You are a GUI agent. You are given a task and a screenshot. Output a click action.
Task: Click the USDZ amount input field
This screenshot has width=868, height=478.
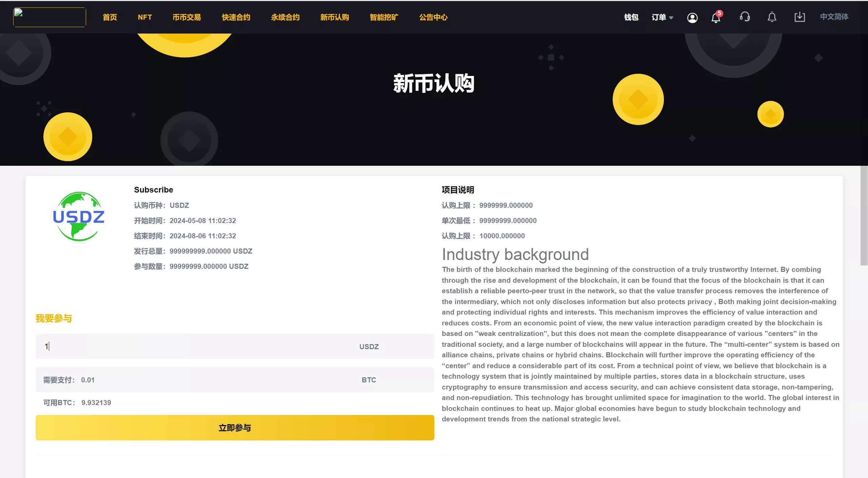pyautogui.click(x=170, y=346)
